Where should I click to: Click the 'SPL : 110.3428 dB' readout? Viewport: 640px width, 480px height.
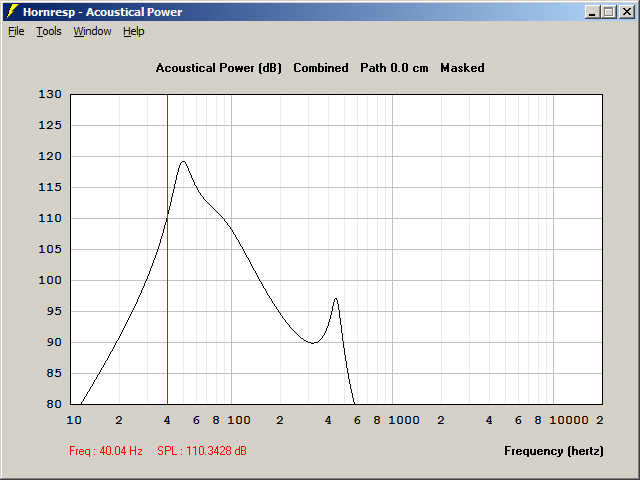tap(202, 451)
